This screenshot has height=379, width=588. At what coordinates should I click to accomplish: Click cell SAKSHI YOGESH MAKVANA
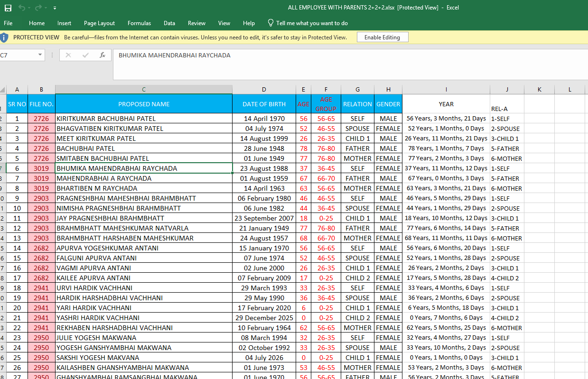[144, 358]
